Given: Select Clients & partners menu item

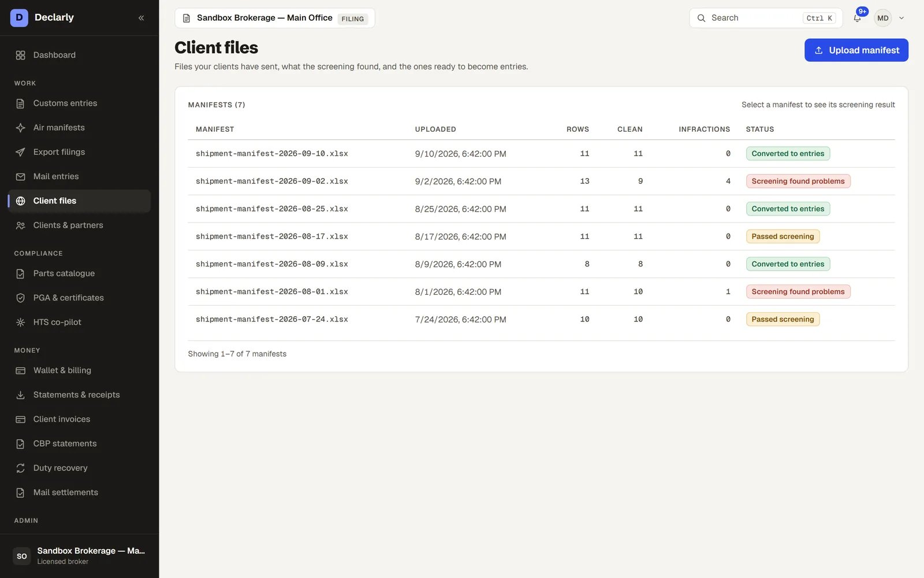Looking at the screenshot, I should coord(79,225).
